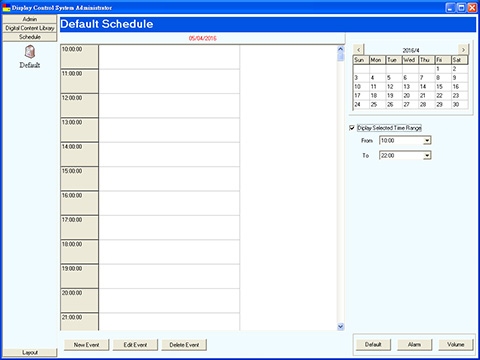Open the Admin panel tab

pyautogui.click(x=30, y=19)
